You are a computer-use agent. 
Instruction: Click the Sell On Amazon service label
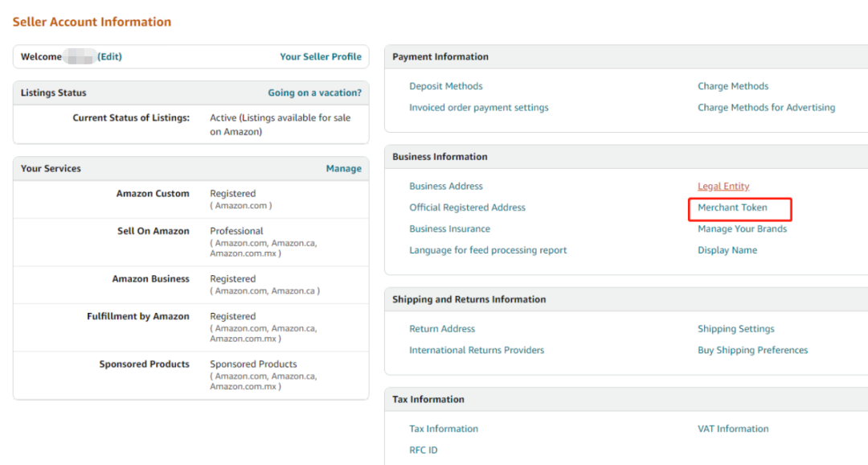click(153, 231)
